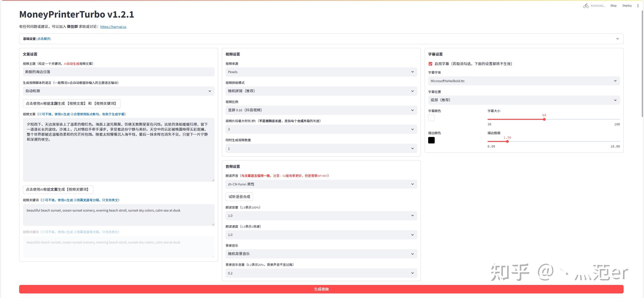Viewport: 644px width, 298px height.
Task: Click the white 字幕颜色 swatch
Action: [x=431, y=118]
